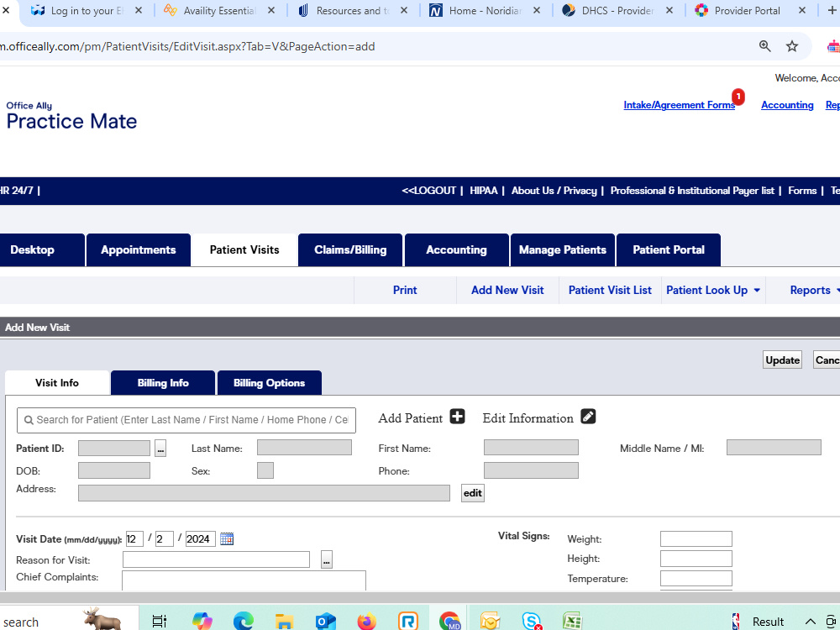This screenshot has height=630, width=840.
Task: Click the Update button
Action: [782, 360]
